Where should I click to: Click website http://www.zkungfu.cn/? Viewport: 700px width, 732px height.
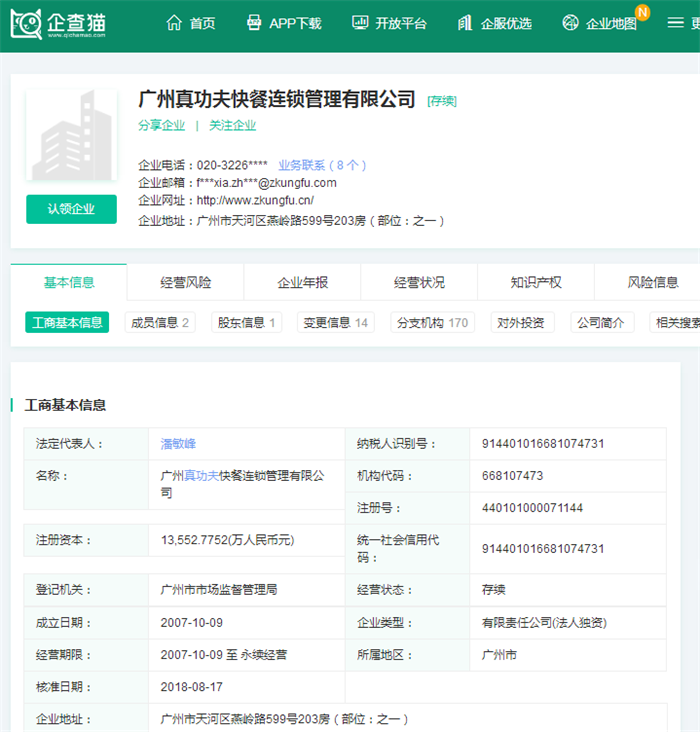(x=255, y=200)
